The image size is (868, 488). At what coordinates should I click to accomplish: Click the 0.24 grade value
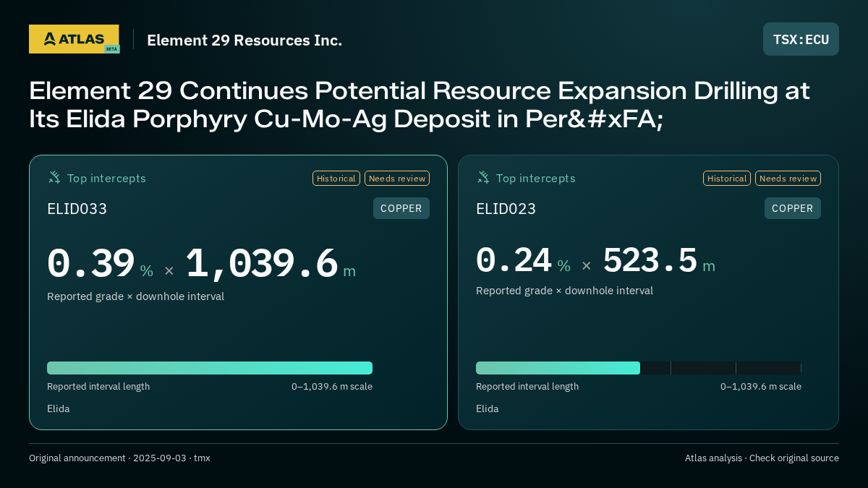[514, 260]
